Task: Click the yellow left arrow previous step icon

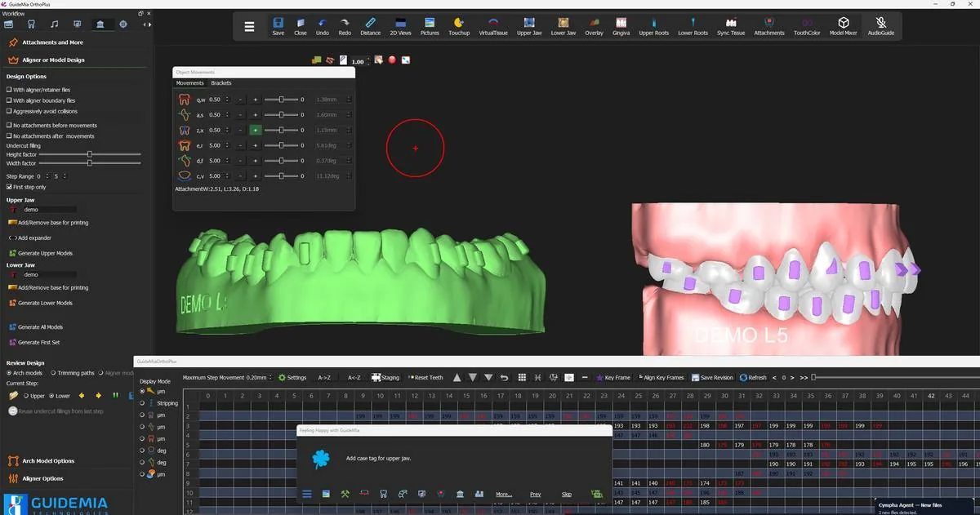Action: (x=82, y=396)
